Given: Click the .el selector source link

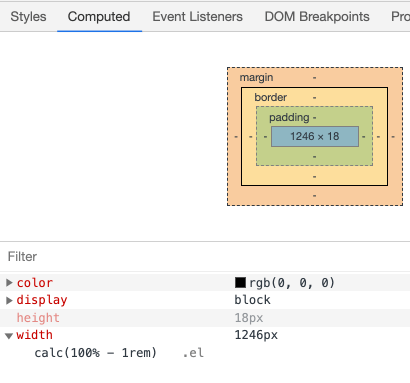Looking at the screenshot, I should 193,353.
